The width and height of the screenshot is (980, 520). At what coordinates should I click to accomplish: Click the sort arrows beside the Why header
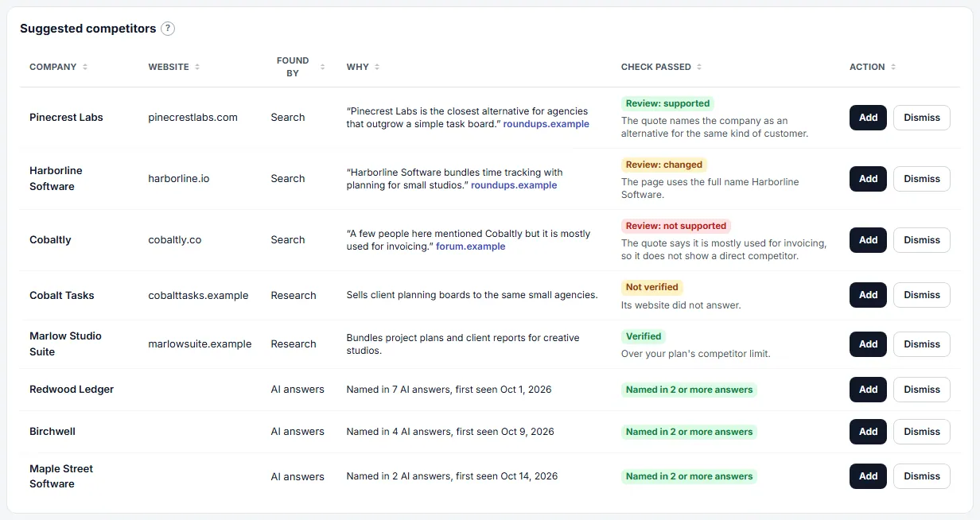pyautogui.click(x=377, y=67)
